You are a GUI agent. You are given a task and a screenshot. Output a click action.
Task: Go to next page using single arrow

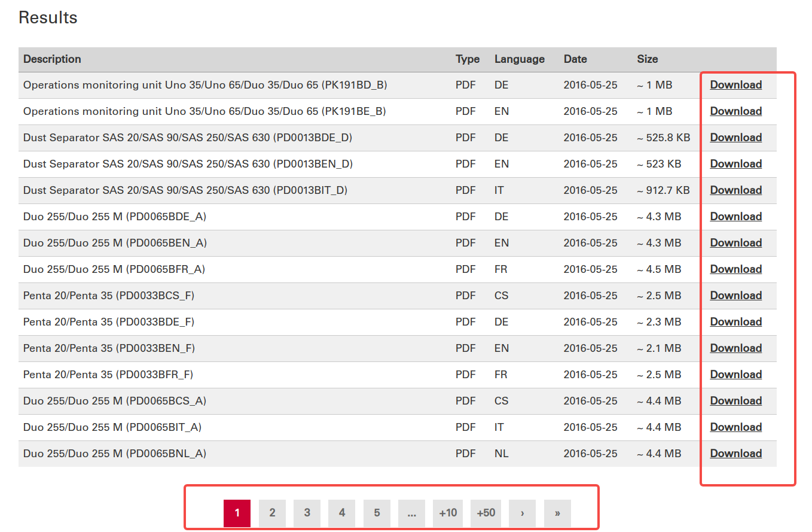(522, 513)
